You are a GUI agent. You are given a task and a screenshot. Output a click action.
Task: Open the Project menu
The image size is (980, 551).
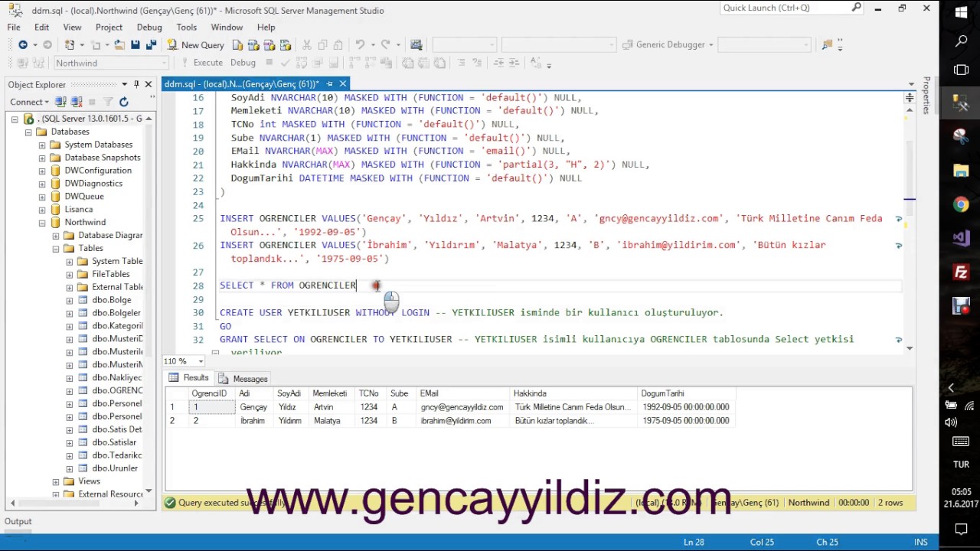coord(109,27)
